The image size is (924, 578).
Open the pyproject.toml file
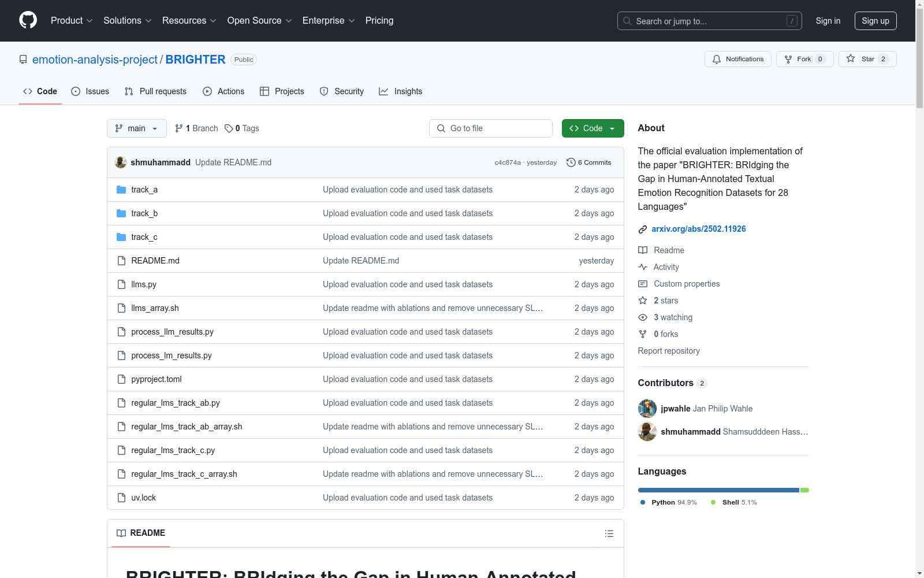click(x=157, y=379)
